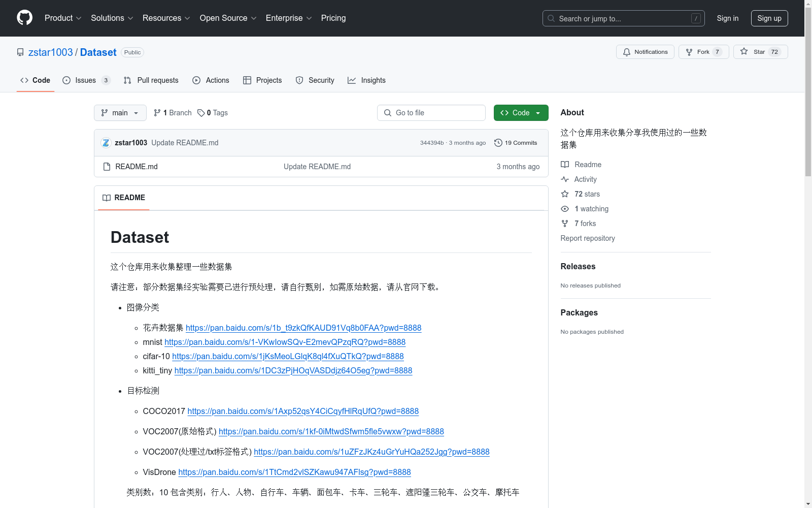Select the README tab in file viewer

click(x=124, y=198)
